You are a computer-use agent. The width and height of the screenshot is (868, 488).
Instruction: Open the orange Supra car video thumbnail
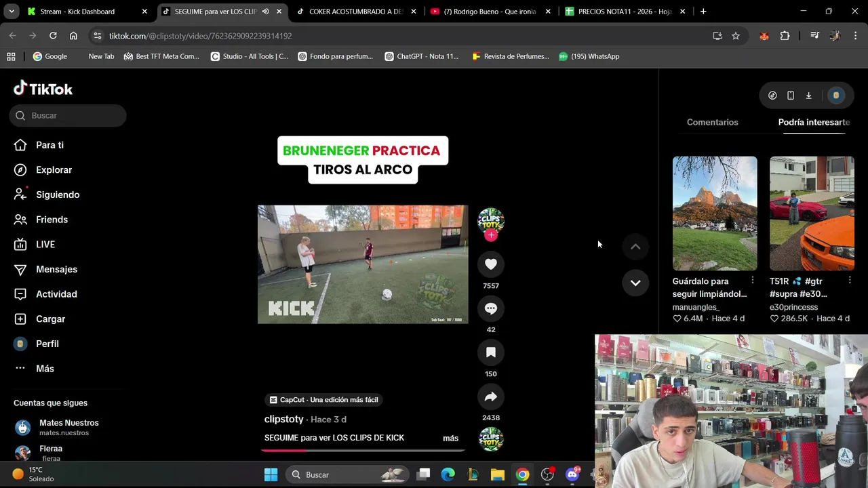(812, 213)
